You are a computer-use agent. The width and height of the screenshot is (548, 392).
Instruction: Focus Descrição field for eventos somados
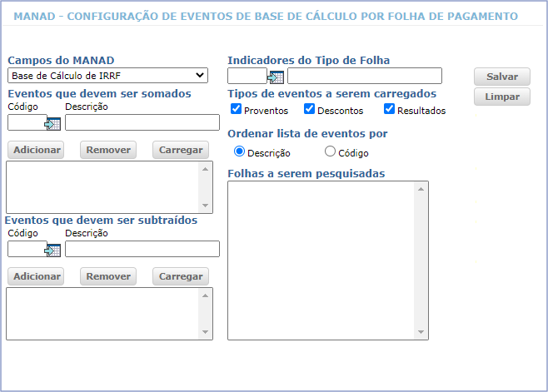click(142, 123)
